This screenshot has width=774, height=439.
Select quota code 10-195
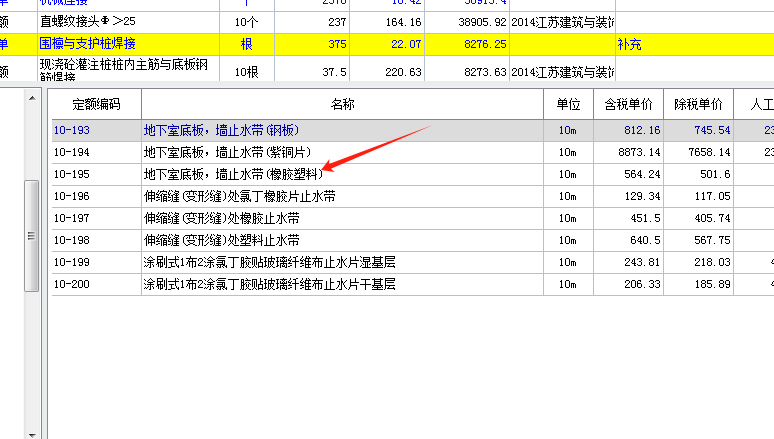[72, 174]
